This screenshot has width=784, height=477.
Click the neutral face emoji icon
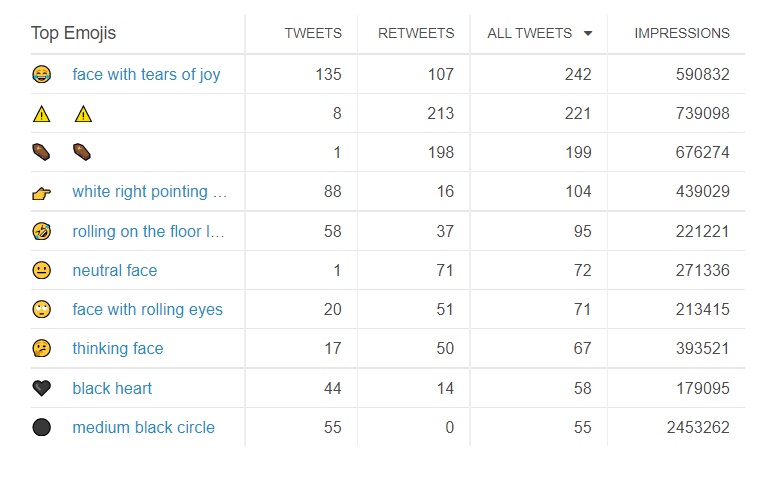[x=42, y=270]
